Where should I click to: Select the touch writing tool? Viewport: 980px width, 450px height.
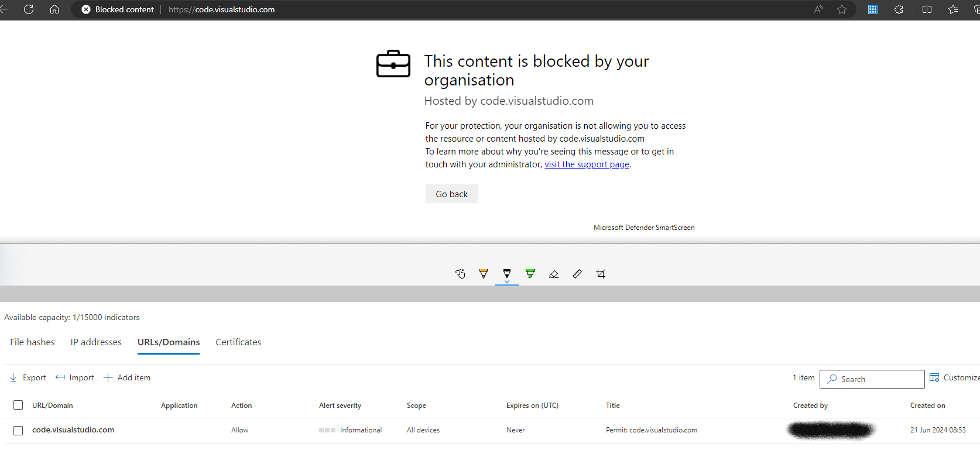460,274
